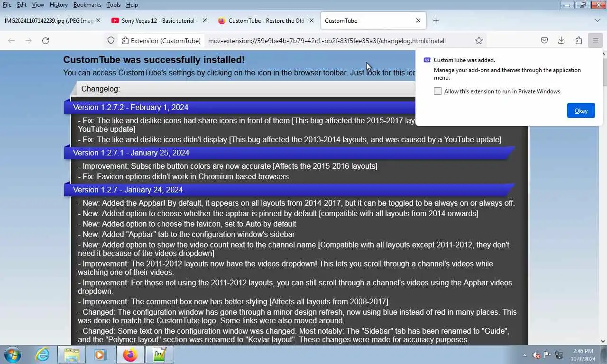The image size is (607, 364).
Task: Open the File menu
Action: [7, 5]
